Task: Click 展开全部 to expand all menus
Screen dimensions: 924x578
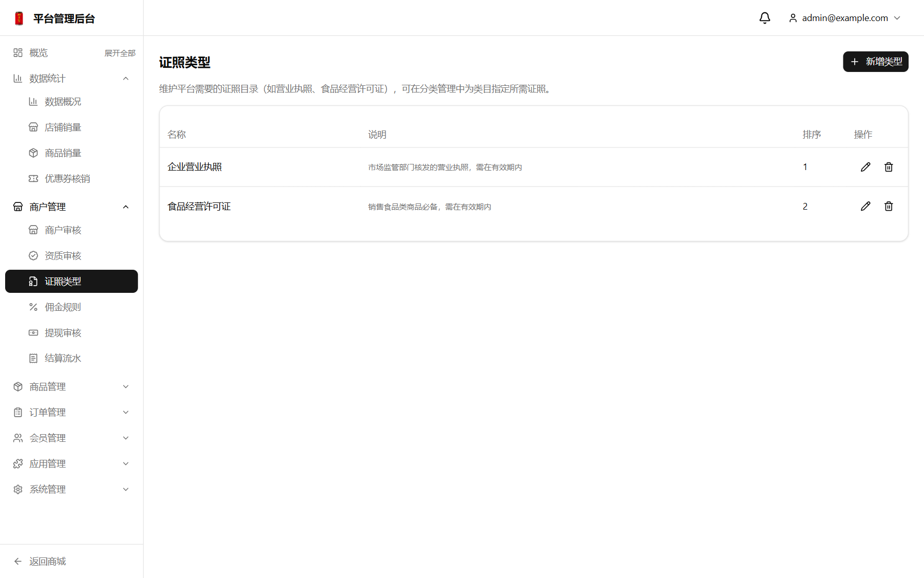Action: 120,53
